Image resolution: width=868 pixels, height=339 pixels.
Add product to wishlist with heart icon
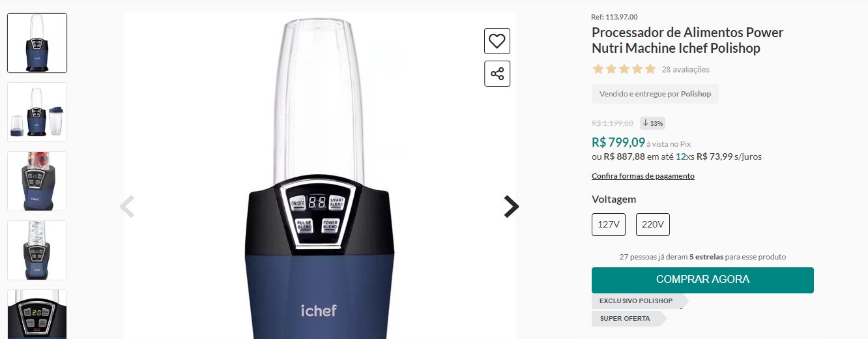497,41
